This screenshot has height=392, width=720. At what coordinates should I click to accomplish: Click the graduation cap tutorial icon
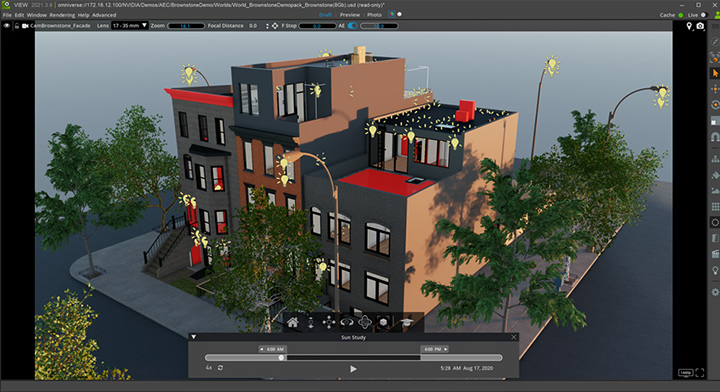point(406,322)
